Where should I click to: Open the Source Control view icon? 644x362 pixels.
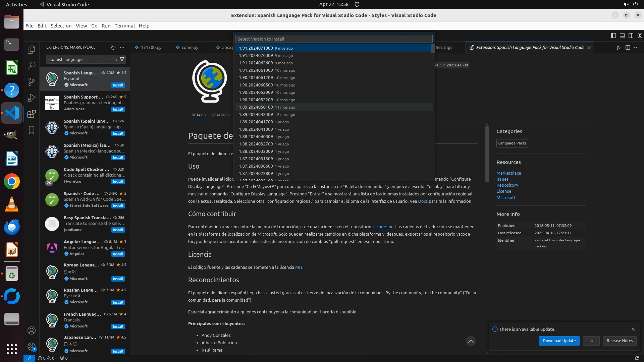tap(32, 81)
